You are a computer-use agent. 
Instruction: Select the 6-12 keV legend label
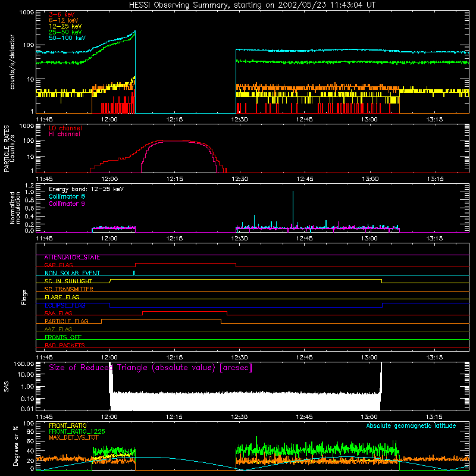[x=64, y=20]
